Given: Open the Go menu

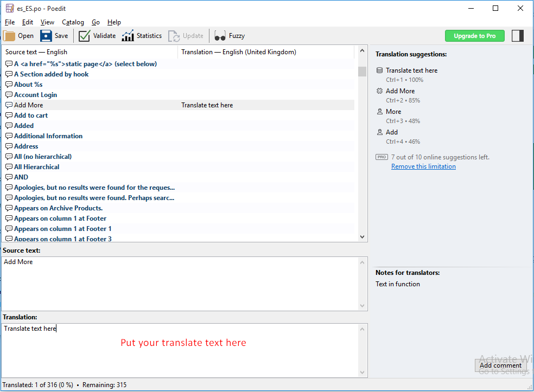Looking at the screenshot, I should point(96,22).
